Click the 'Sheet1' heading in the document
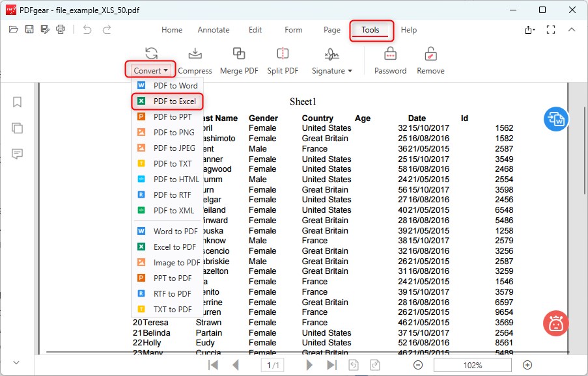This screenshot has width=588, height=376. [303, 101]
